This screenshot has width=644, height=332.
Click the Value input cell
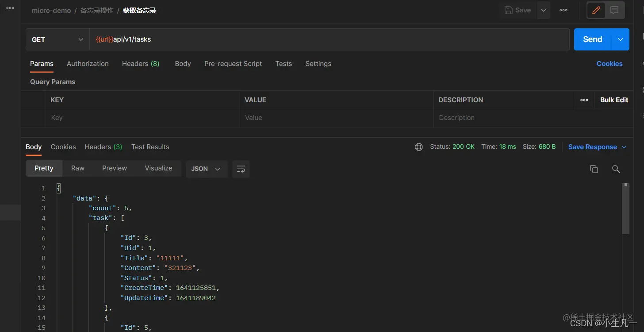click(337, 118)
